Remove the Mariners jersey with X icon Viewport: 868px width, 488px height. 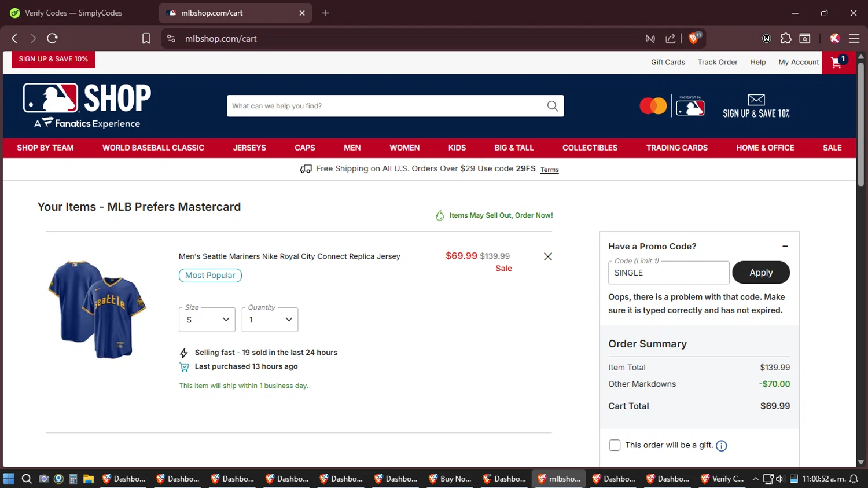point(548,256)
